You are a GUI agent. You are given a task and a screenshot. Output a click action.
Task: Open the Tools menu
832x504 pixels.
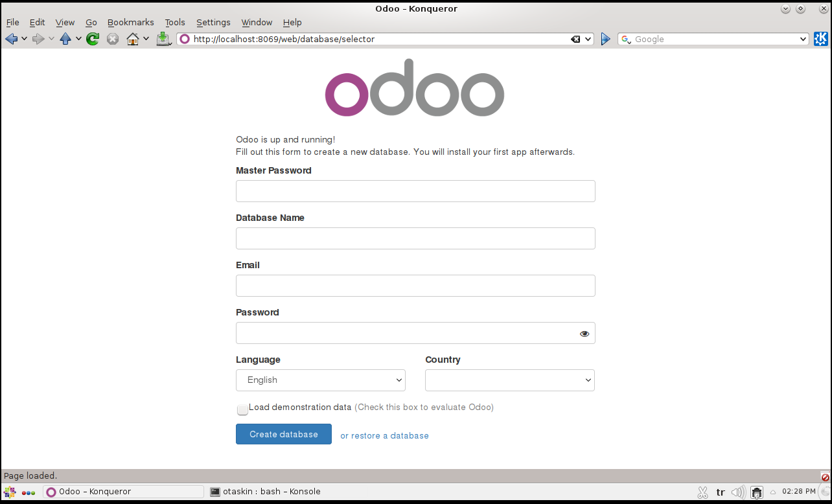(x=175, y=22)
